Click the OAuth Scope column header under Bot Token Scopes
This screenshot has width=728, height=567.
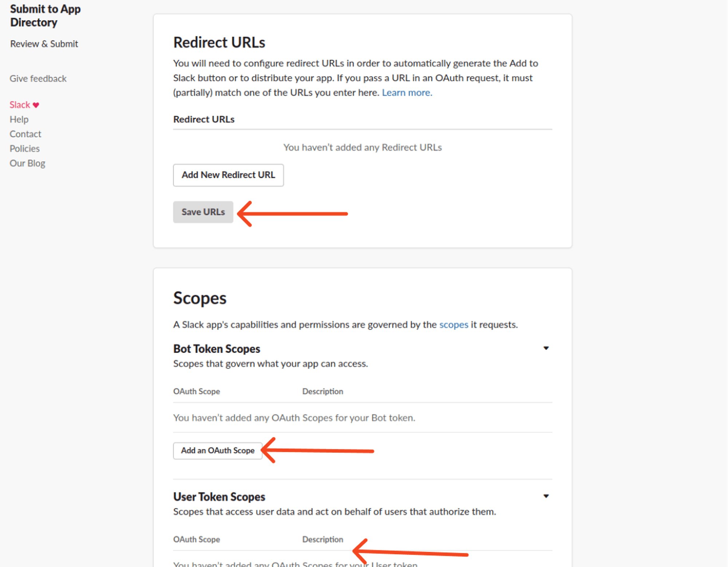197,391
